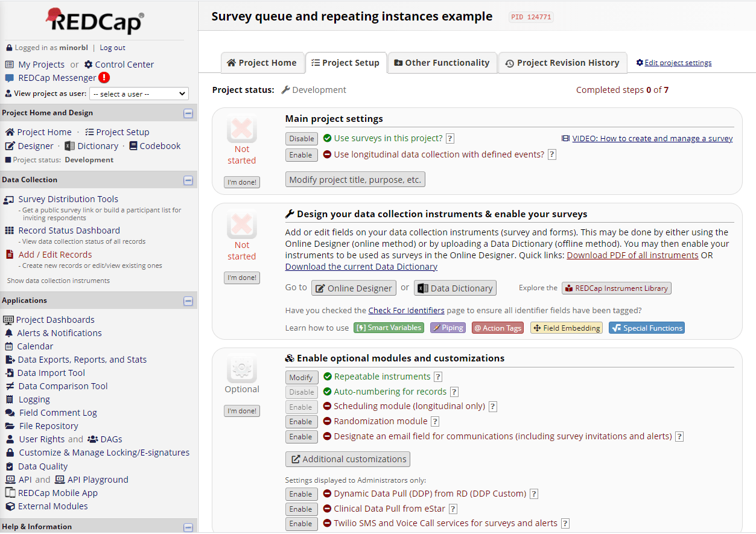Click help icon for Auto-numbering for records
756x534 pixels.
tap(454, 392)
